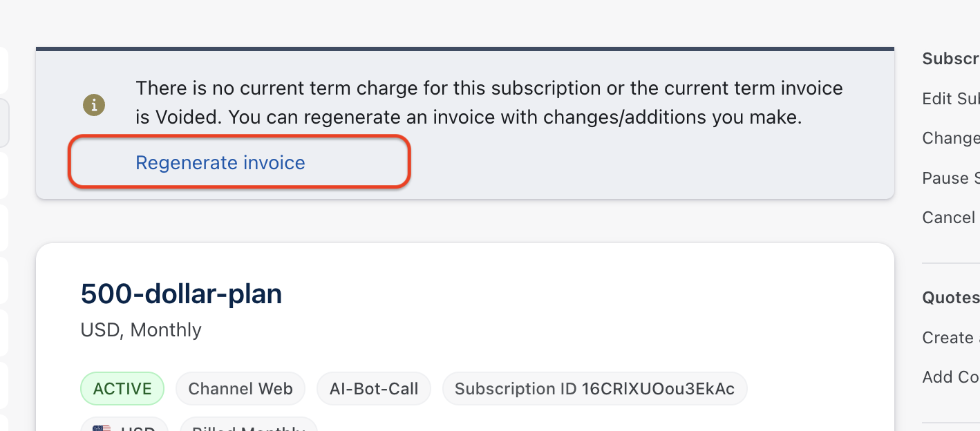
Task: Choose the Change option in right sidebar
Action: pyautogui.click(x=951, y=138)
